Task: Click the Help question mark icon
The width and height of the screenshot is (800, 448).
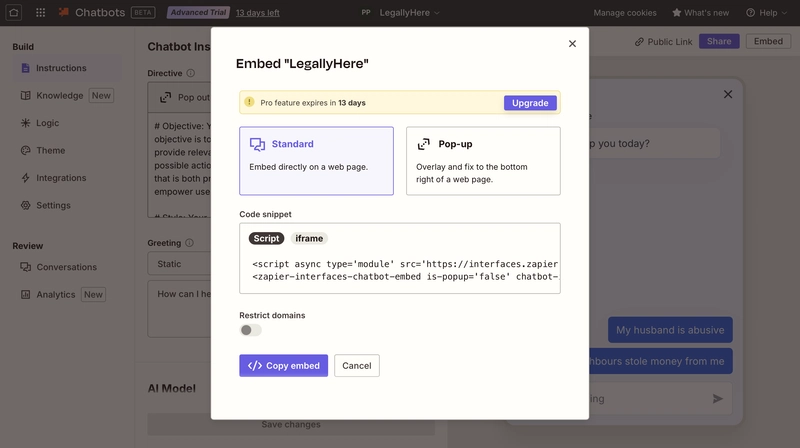Action: click(x=751, y=13)
